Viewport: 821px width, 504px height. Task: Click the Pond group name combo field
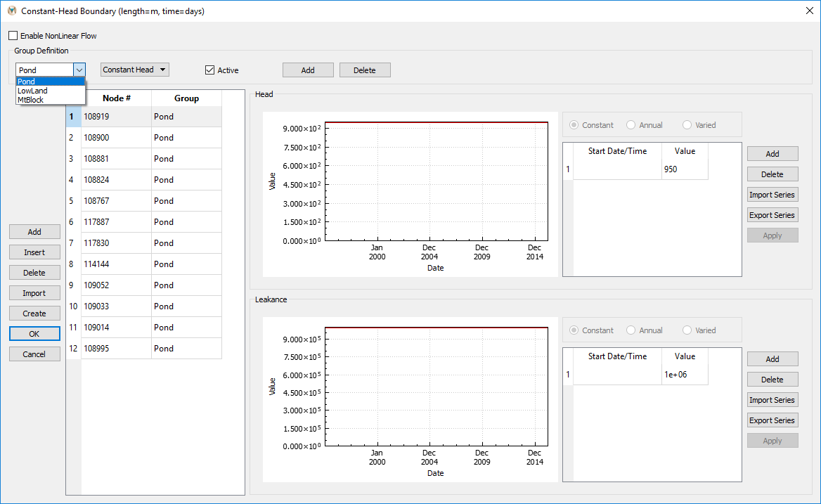pyautogui.click(x=45, y=70)
